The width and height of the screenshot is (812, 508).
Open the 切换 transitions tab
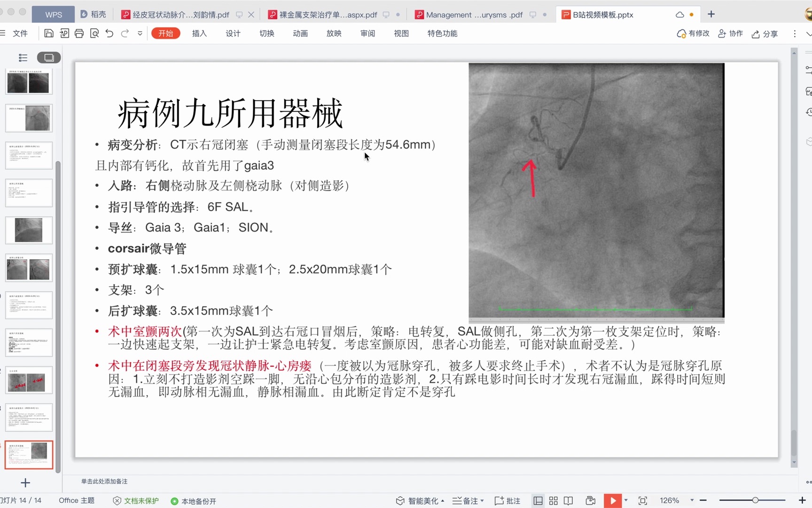267,33
